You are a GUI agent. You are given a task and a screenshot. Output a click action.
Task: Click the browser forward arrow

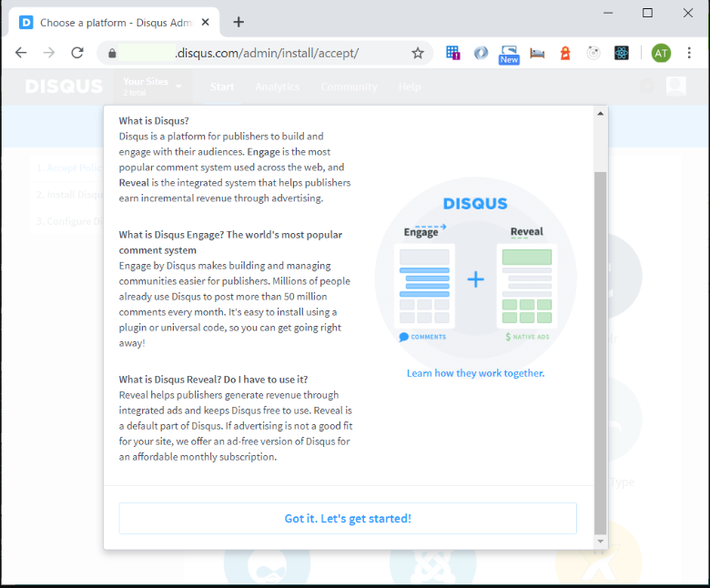49,53
